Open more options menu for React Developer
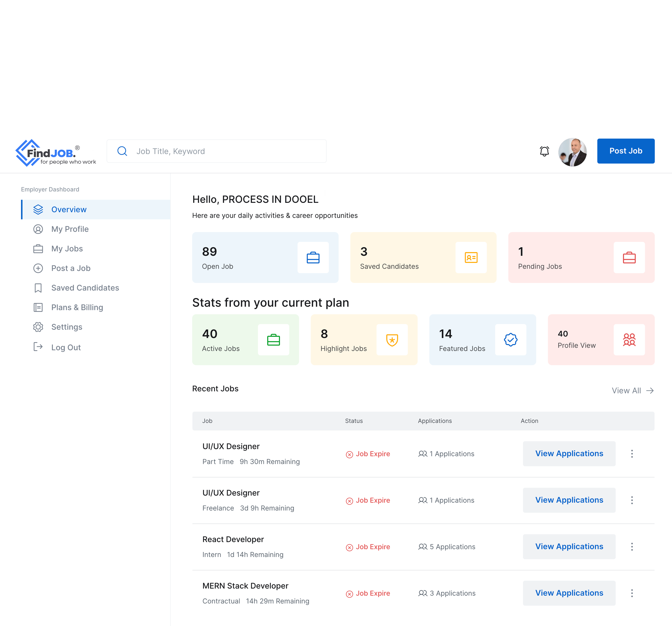The image size is (672, 626). [x=632, y=546]
